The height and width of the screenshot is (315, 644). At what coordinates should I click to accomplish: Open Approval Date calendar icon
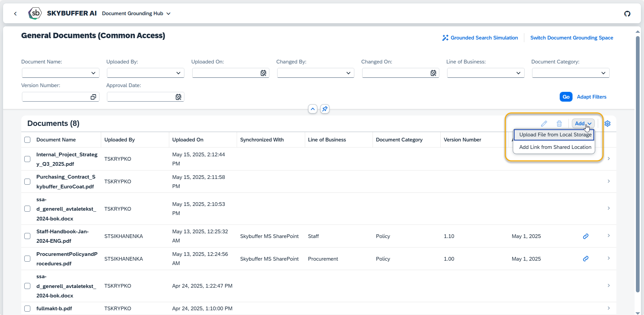pyautogui.click(x=178, y=97)
